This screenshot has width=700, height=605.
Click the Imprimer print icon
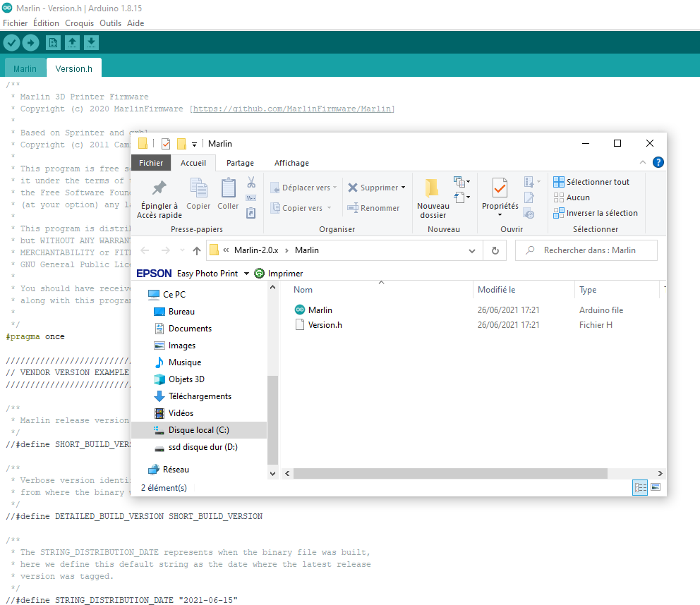click(x=260, y=274)
